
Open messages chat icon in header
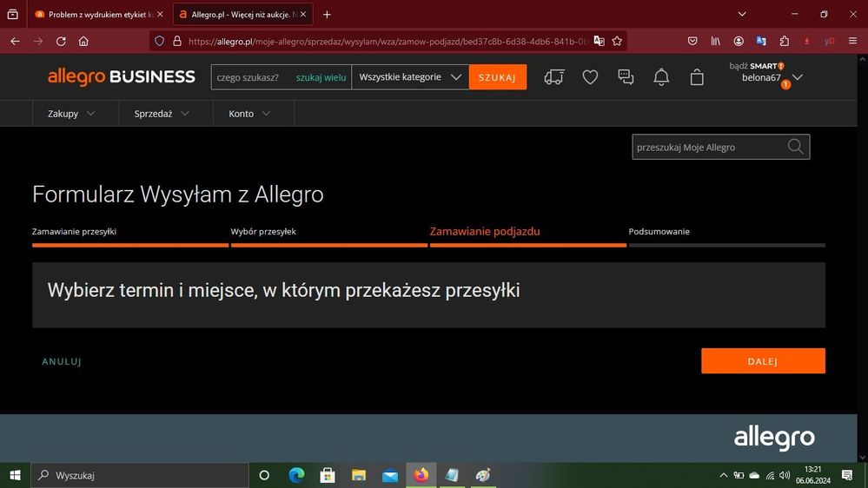coord(626,77)
